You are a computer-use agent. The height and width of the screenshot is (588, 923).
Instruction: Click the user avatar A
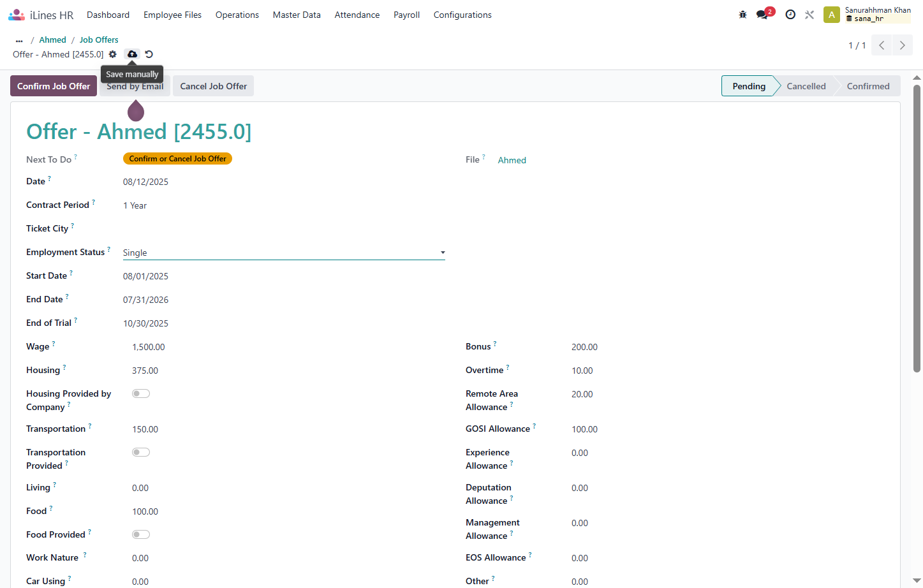(831, 15)
